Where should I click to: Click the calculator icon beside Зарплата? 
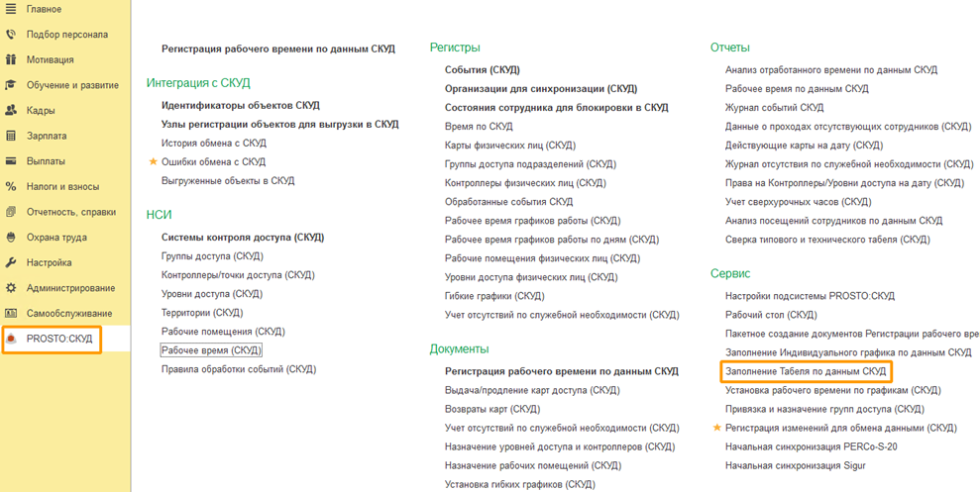tap(11, 136)
